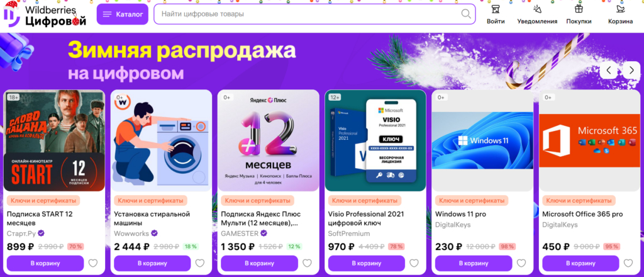Add Подписка START to favorites with the heart
Viewport: 644px width, 277px height.
(93, 263)
